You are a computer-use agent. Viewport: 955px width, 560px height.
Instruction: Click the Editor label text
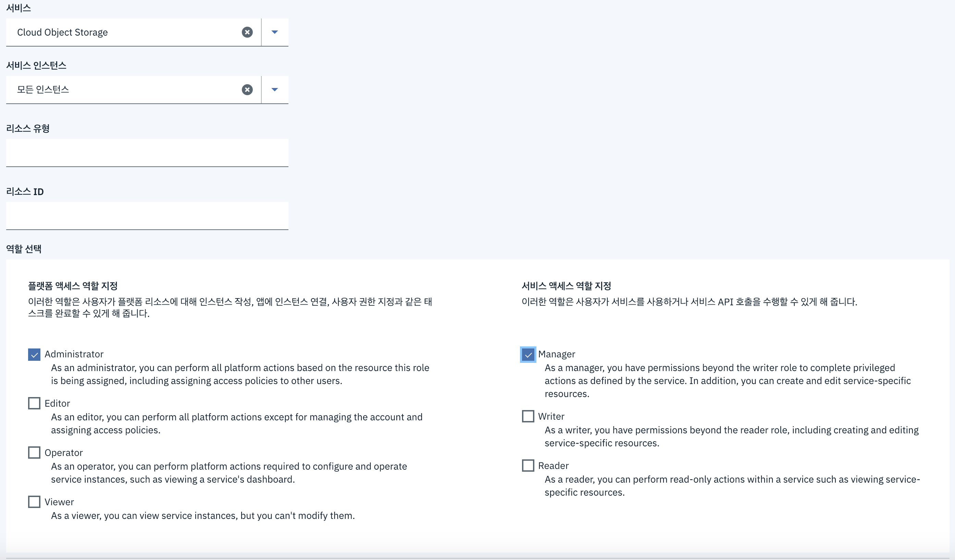click(x=57, y=403)
